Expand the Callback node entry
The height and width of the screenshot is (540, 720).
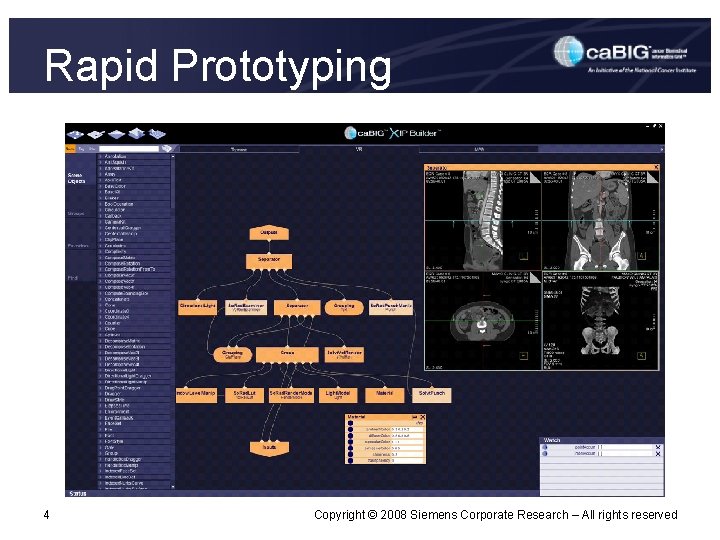(101, 216)
